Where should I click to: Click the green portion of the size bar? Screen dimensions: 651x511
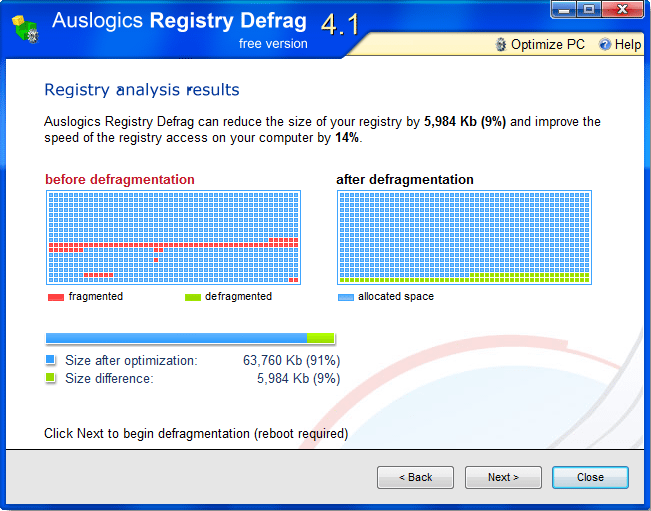321,338
